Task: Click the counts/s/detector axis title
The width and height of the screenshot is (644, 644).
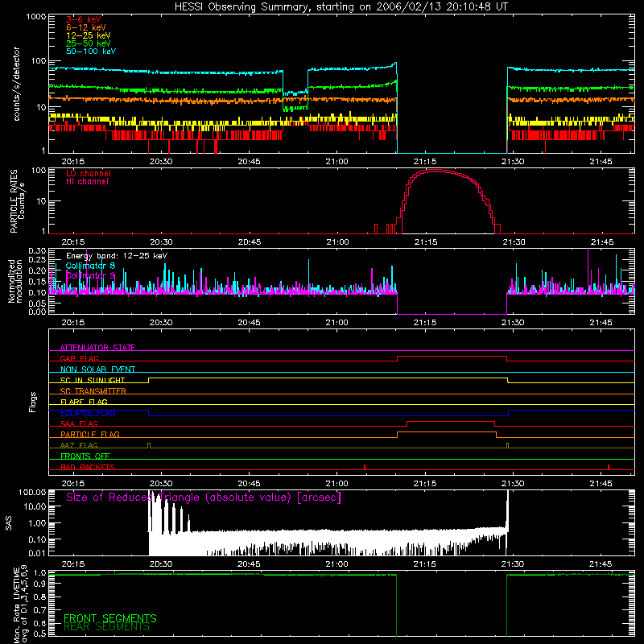Action: coord(16,84)
